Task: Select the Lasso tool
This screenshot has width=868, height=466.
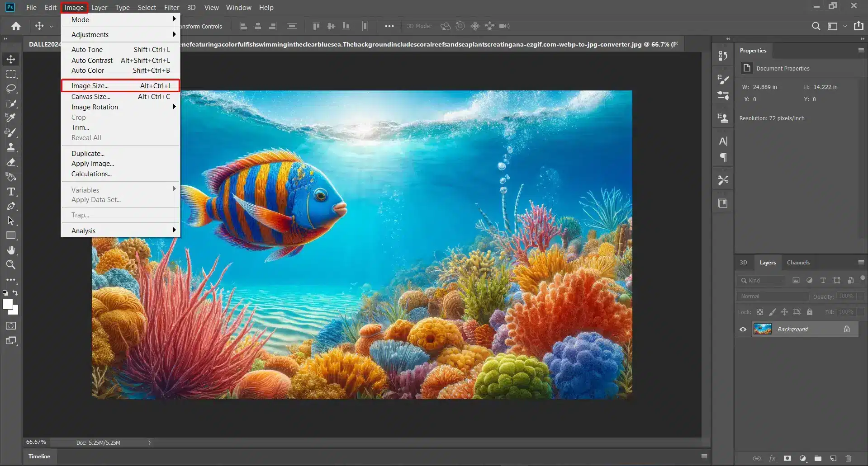Action: 11,89
